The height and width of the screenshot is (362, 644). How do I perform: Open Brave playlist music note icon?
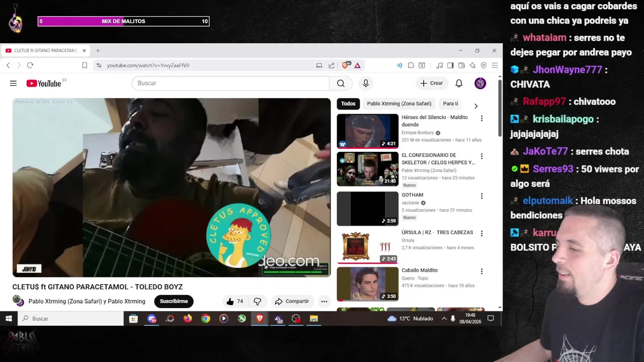439,65
